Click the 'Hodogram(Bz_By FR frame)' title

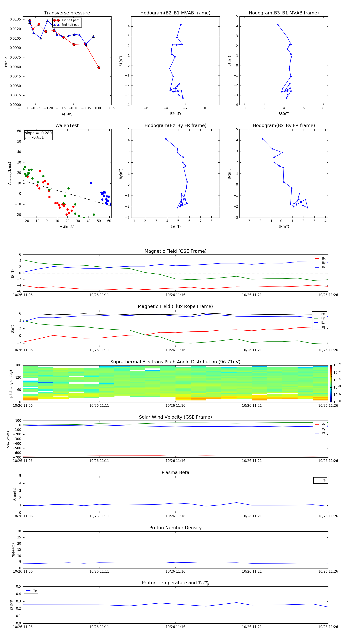coord(175,125)
